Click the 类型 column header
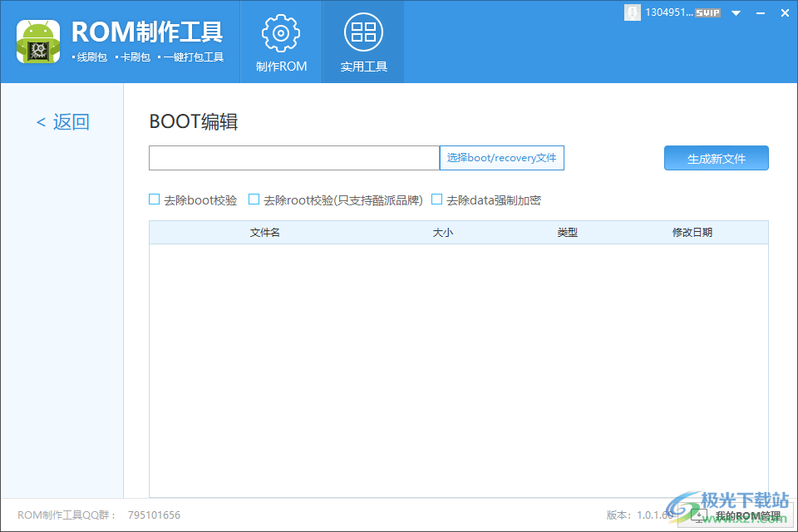The image size is (798, 532). [567, 233]
